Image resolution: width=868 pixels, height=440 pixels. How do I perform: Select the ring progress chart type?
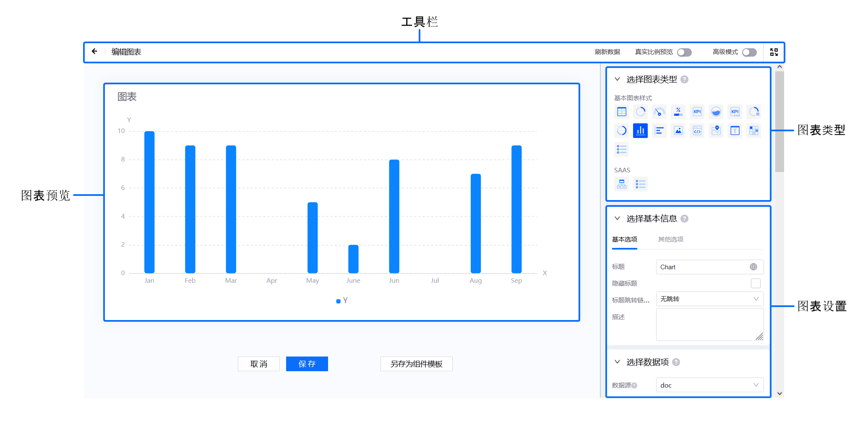[641, 112]
